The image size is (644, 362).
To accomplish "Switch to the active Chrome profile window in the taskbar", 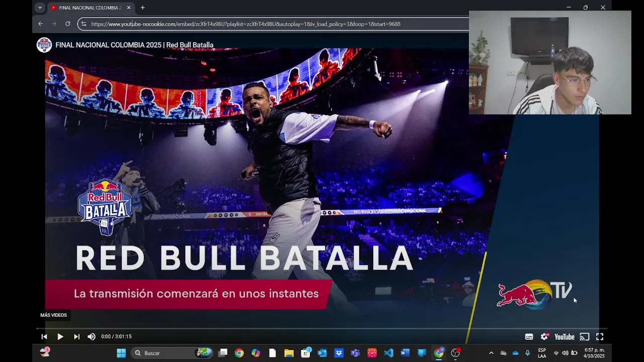I will [439, 353].
